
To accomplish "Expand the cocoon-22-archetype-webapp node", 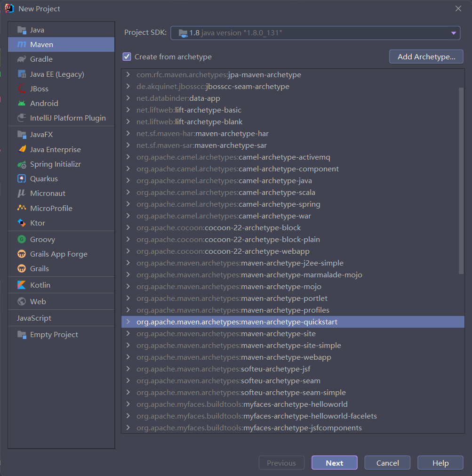I will [128, 251].
